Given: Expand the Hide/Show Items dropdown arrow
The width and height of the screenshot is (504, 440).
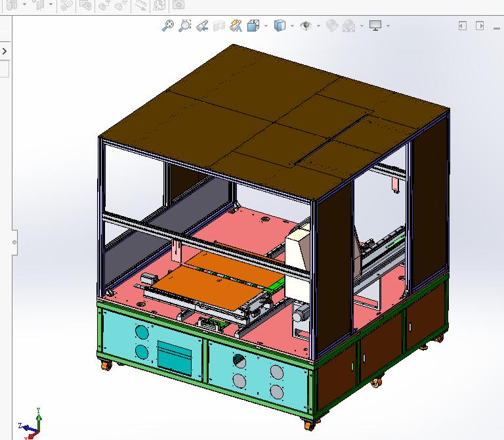Looking at the screenshot, I should click(x=318, y=26).
